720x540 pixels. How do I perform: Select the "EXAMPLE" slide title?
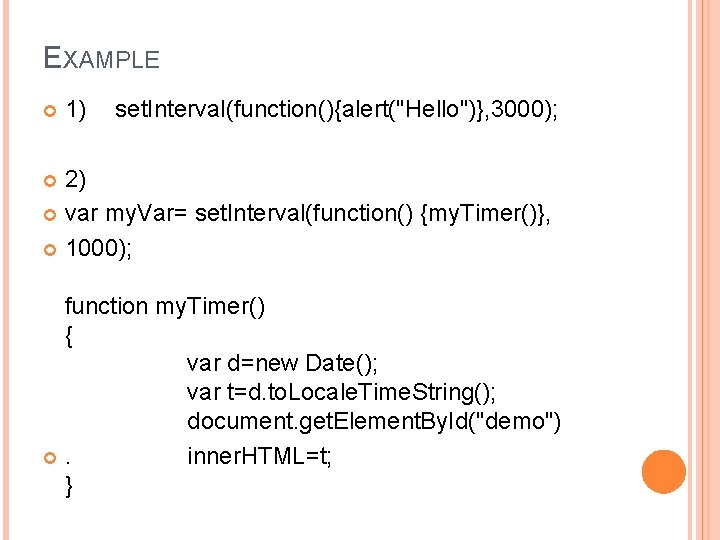pos(101,58)
